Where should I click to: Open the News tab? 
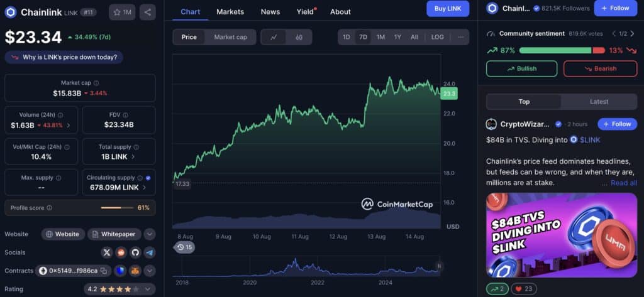coord(270,11)
